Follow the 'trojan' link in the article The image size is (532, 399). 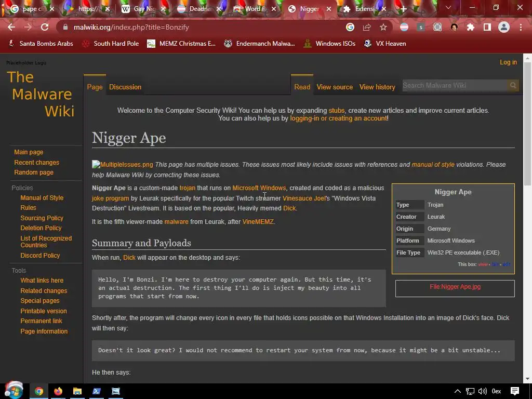click(x=187, y=188)
